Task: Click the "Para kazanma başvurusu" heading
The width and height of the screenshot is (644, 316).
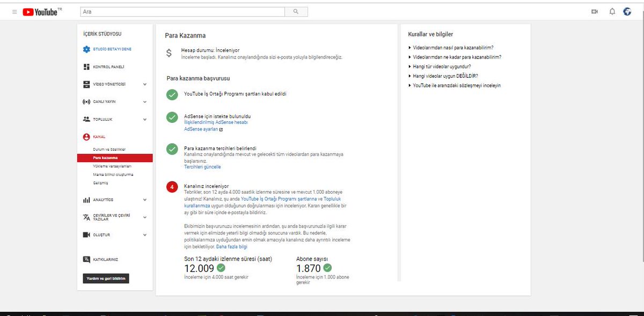Action: click(198, 78)
